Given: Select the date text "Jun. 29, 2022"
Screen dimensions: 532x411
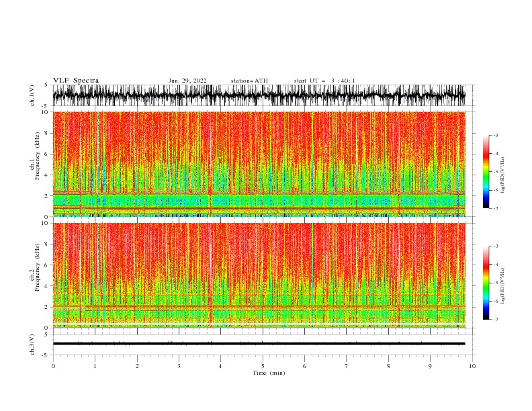Looking at the screenshot, I should click(187, 81).
